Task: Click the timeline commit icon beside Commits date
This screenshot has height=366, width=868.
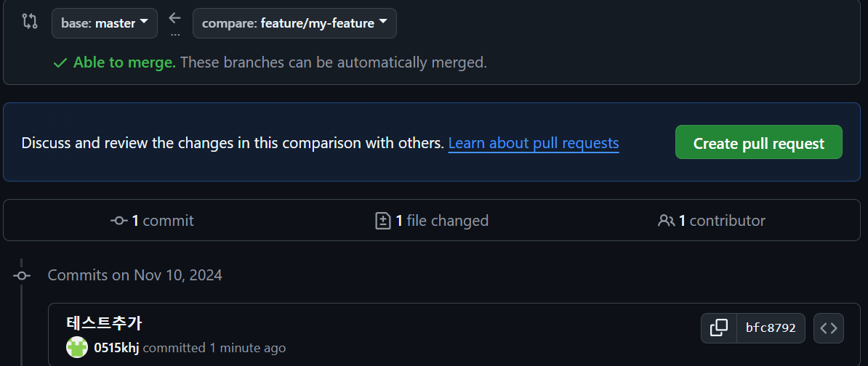Action: [x=22, y=276]
